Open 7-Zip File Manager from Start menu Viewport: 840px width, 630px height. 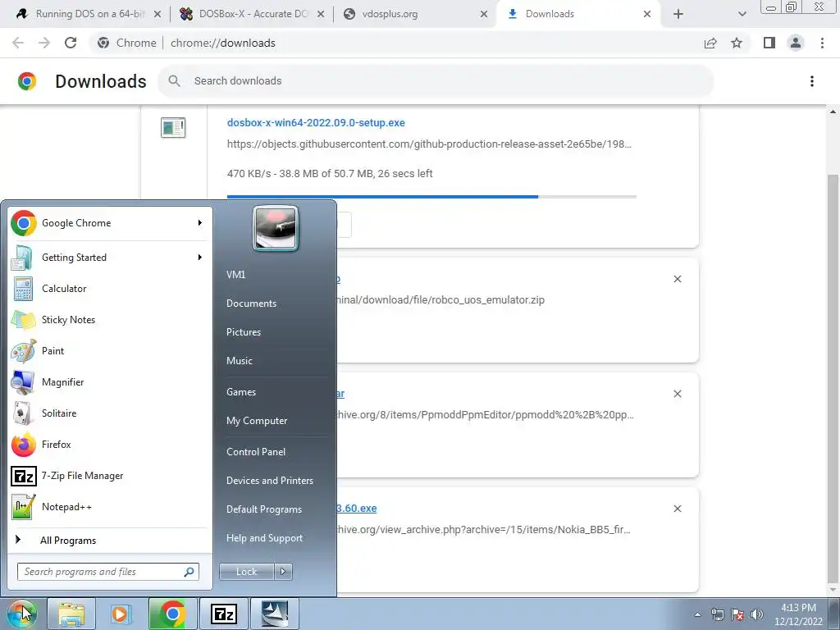point(110,476)
